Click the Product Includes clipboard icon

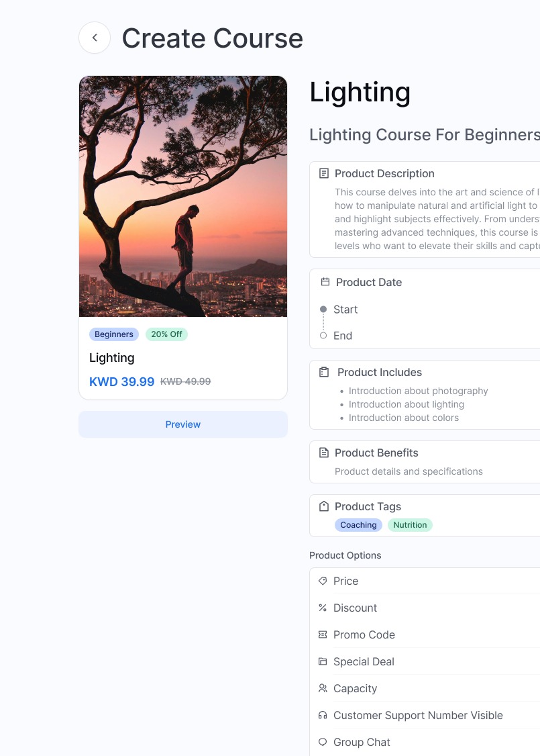324,372
